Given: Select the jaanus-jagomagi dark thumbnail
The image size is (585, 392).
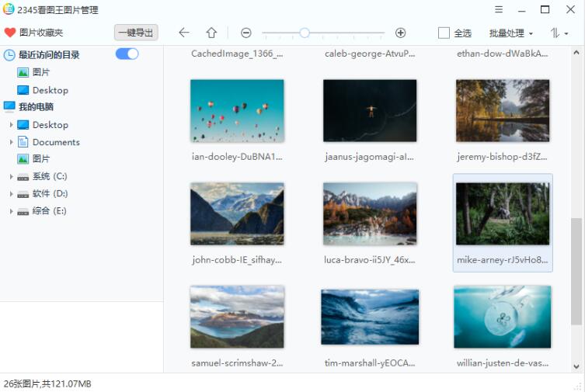Looking at the screenshot, I should (x=370, y=111).
